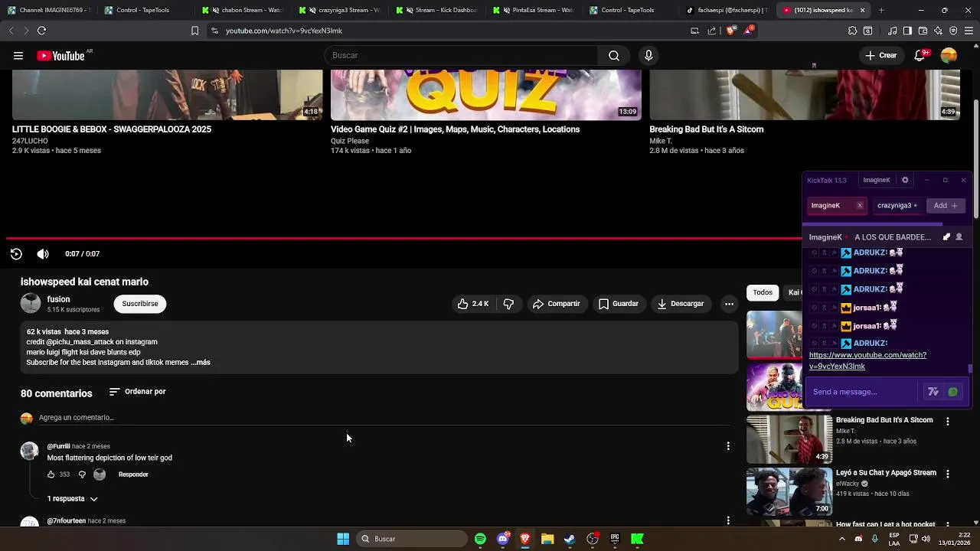The width and height of the screenshot is (980, 551).
Task: Open the Kick emote picker in KickTalk
Action: coord(952,392)
